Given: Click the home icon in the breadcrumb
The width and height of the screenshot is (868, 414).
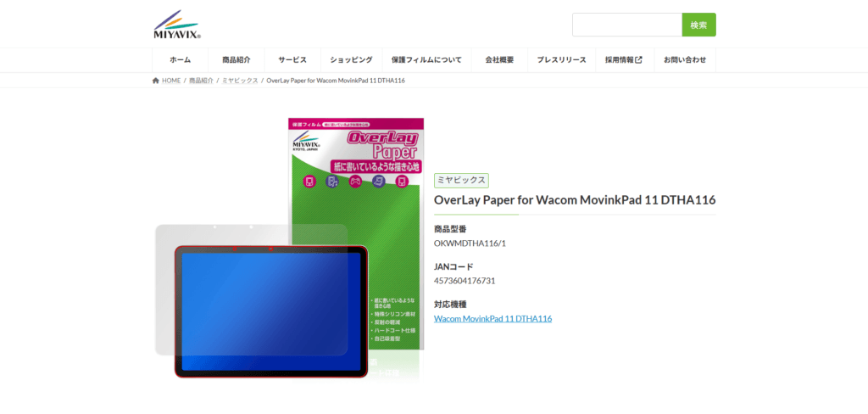Looking at the screenshot, I should (155, 81).
